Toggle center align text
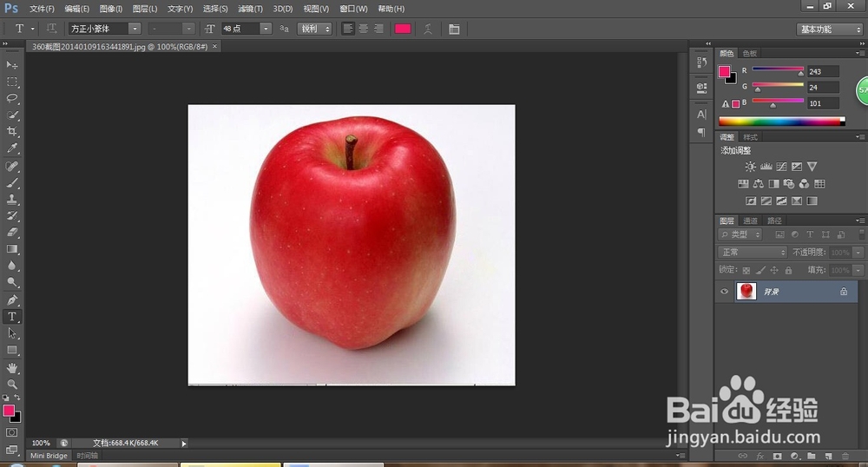868x467 pixels. pos(363,29)
